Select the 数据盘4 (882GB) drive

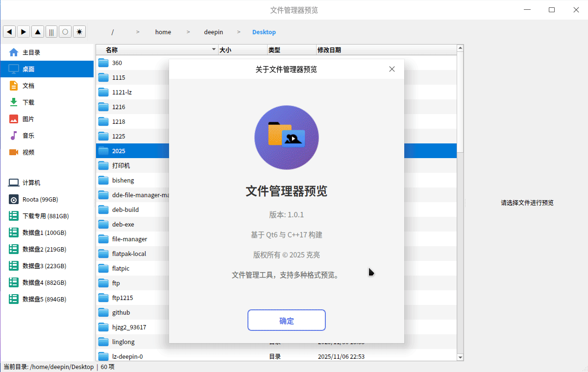coord(47,282)
